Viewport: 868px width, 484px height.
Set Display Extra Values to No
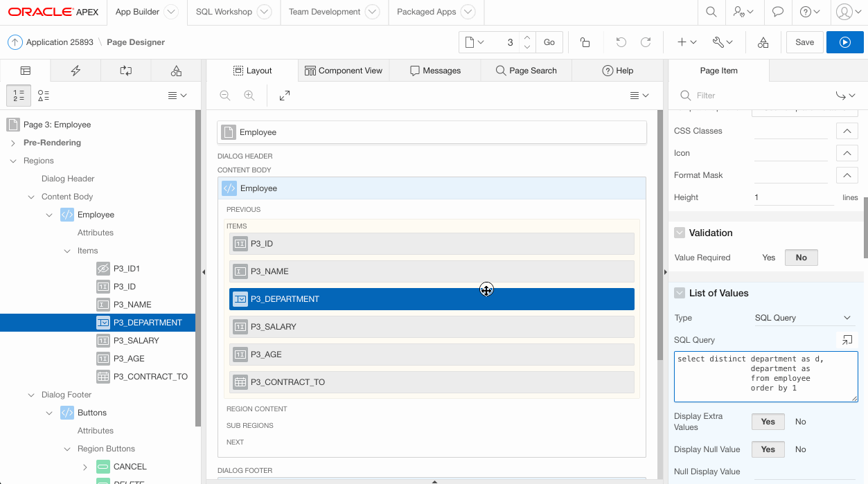point(800,422)
